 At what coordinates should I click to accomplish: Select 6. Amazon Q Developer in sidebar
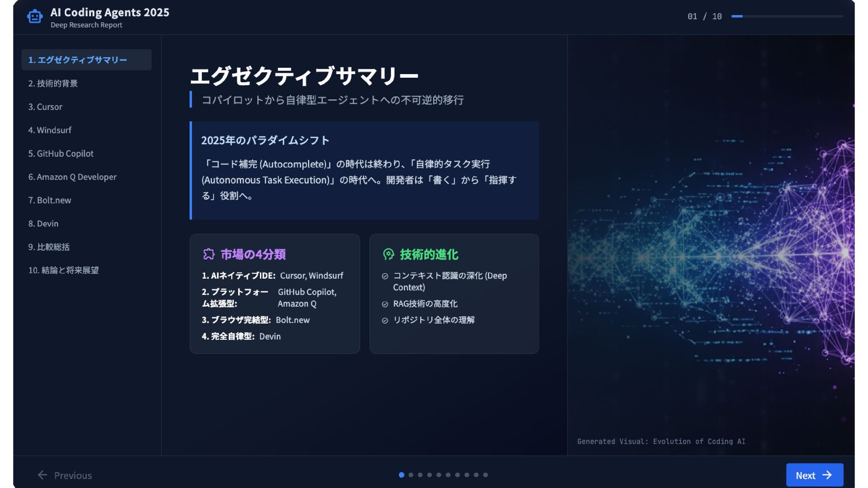click(72, 177)
